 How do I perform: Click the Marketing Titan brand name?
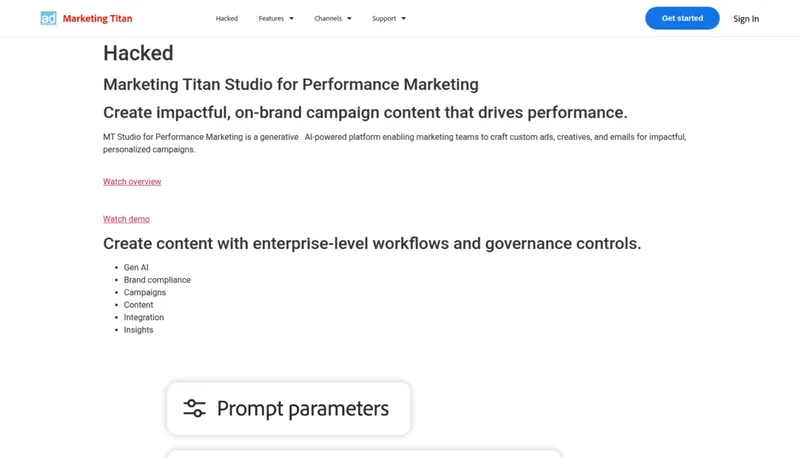[97, 19]
